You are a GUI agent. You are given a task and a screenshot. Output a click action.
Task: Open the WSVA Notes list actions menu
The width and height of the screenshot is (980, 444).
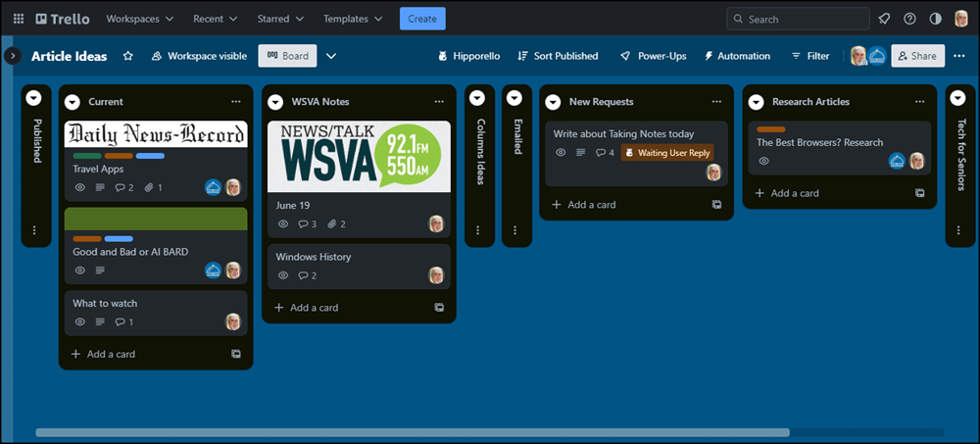(439, 101)
